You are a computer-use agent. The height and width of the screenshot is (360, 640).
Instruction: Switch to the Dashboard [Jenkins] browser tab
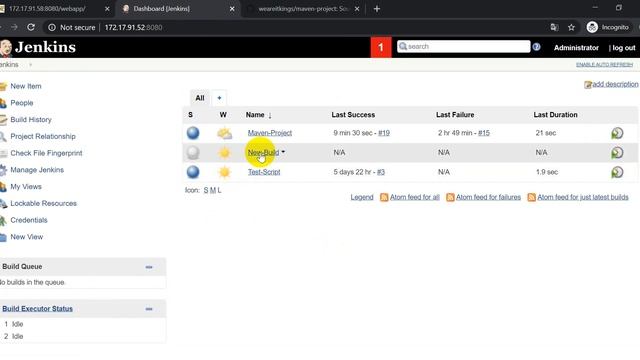pyautogui.click(x=178, y=9)
